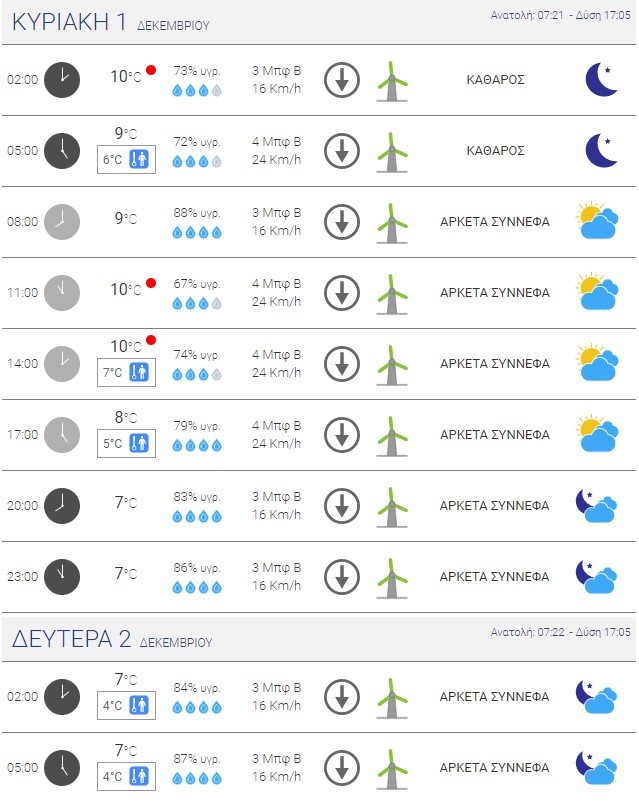The height and width of the screenshot is (802, 639).
Task: Click the clock icon at Sunday 23:00
Action: pyautogui.click(x=62, y=577)
